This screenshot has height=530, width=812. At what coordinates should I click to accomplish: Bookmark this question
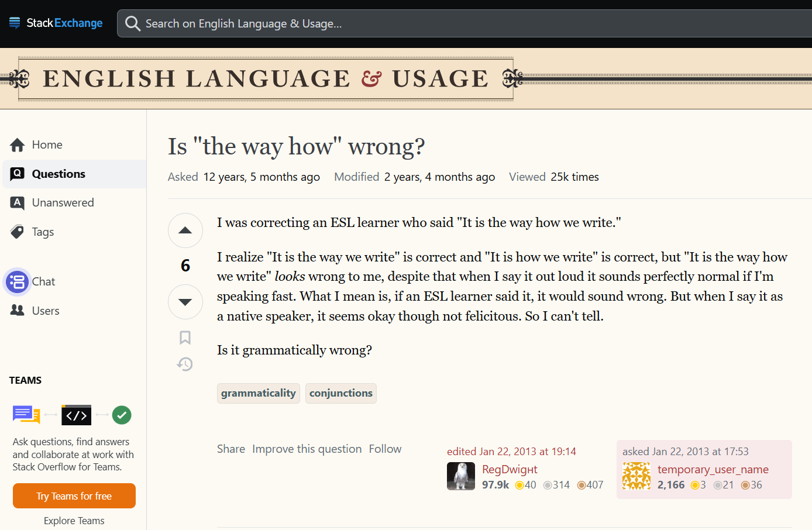[185, 338]
